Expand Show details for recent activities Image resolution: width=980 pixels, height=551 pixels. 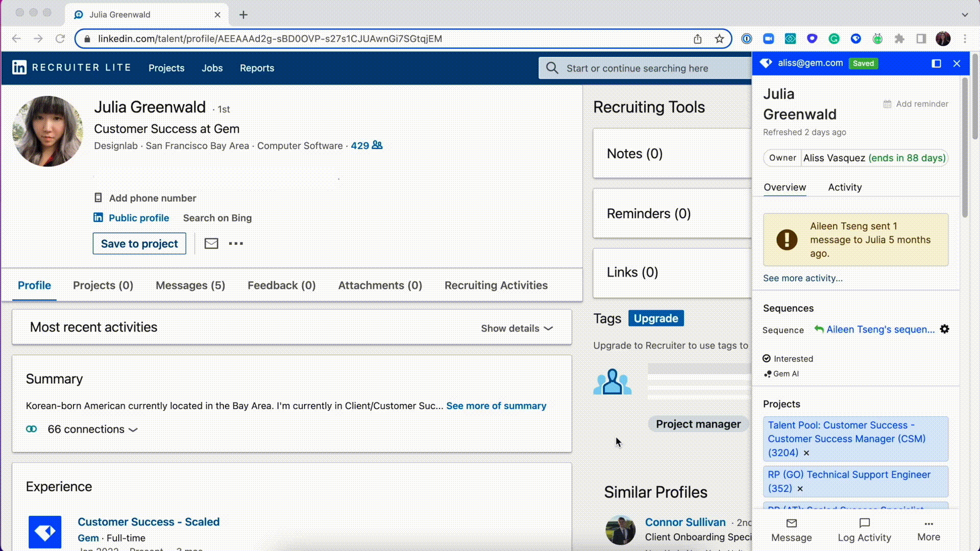pyautogui.click(x=517, y=329)
